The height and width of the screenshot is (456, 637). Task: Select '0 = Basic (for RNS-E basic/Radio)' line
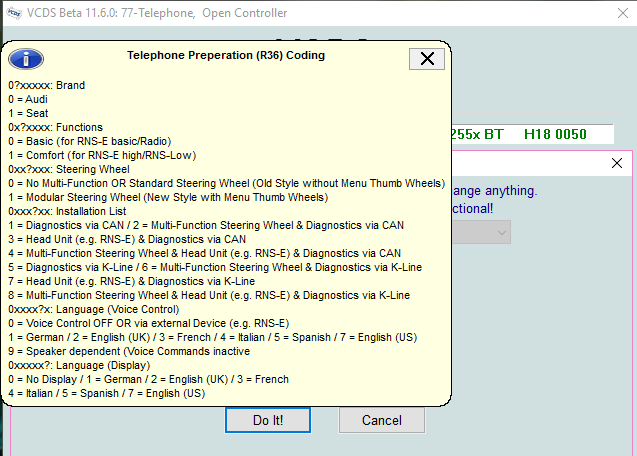click(x=90, y=141)
